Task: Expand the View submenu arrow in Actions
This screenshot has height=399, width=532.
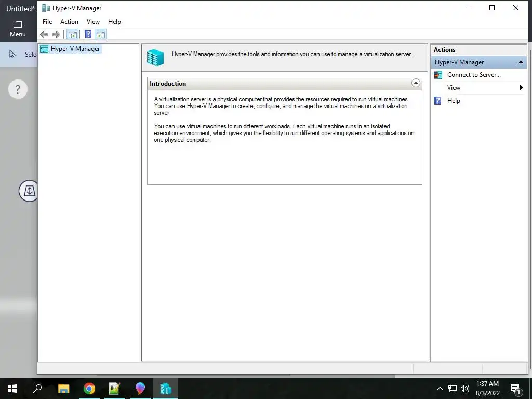Action: click(521, 88)
